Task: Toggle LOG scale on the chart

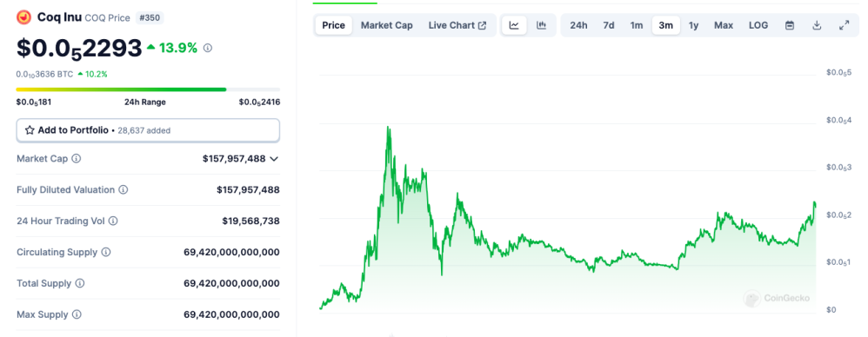Action: tap(758, 25)
